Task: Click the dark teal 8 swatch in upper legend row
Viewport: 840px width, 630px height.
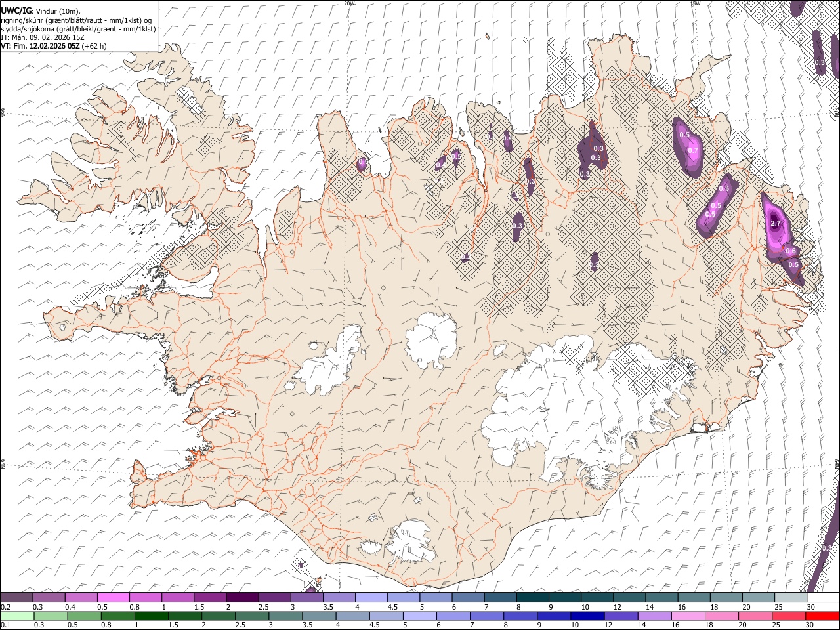Action: 532,597
